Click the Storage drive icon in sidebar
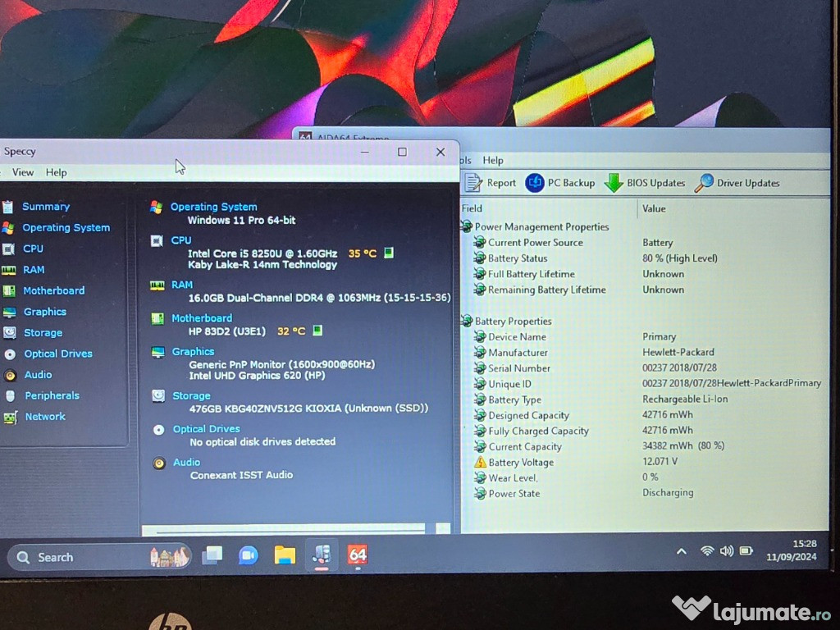Viewport: 840px width, 630px height. [x=10, y=333]
